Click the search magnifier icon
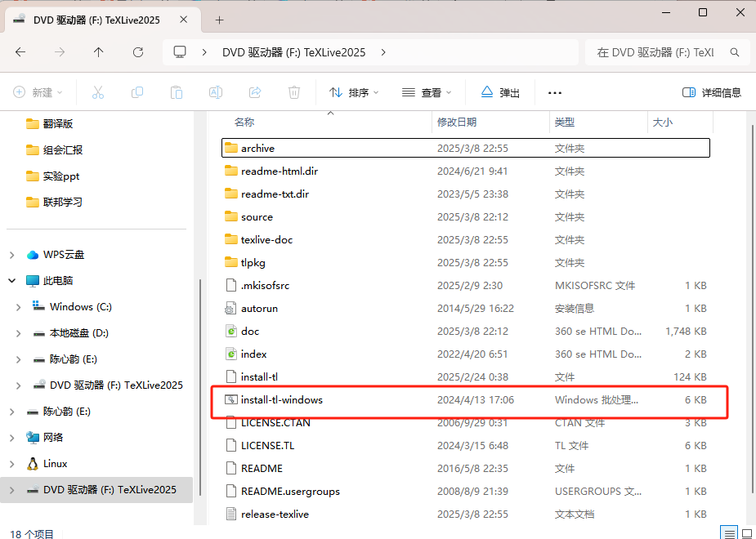 (x=734, y=52)
